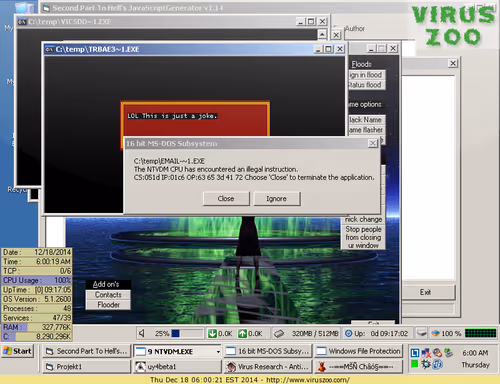
Task: Expand the NTVDM.EXE taskbar group dropdown
Action: 218,352
